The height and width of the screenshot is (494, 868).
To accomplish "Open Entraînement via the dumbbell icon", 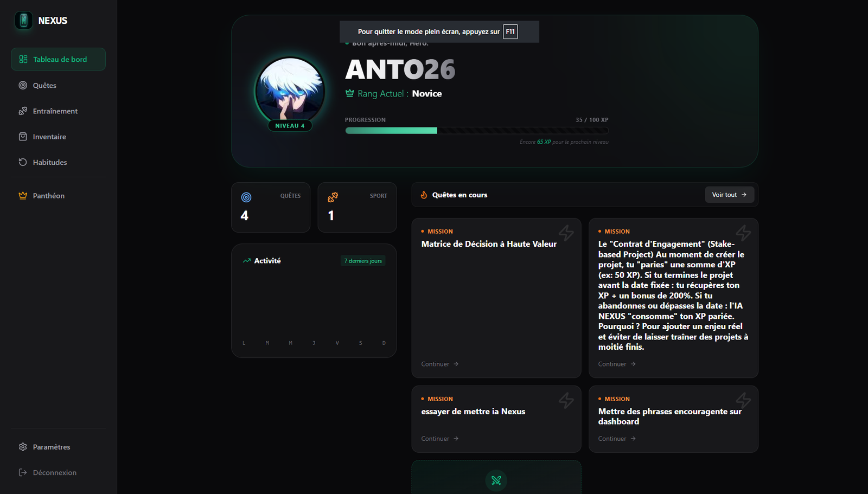I will (x=22, y=111).
